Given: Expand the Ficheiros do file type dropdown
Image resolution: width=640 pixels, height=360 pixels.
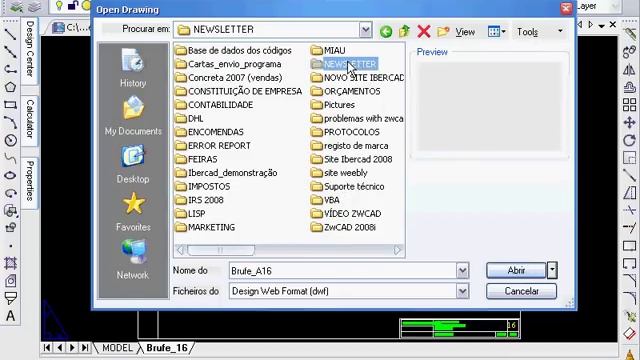Looking at the screenshot, I should click(462, 291).
